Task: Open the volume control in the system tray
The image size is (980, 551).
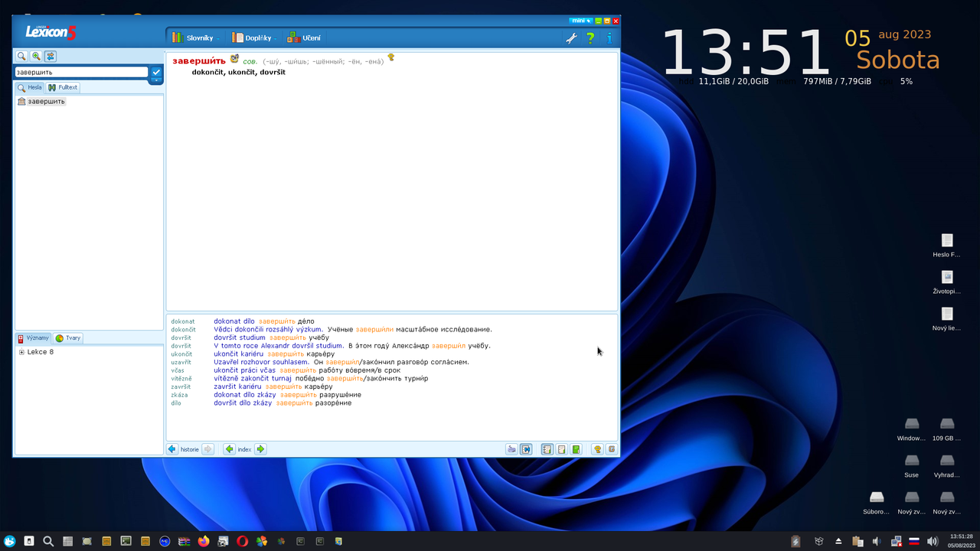Action: tap(932, 541)
